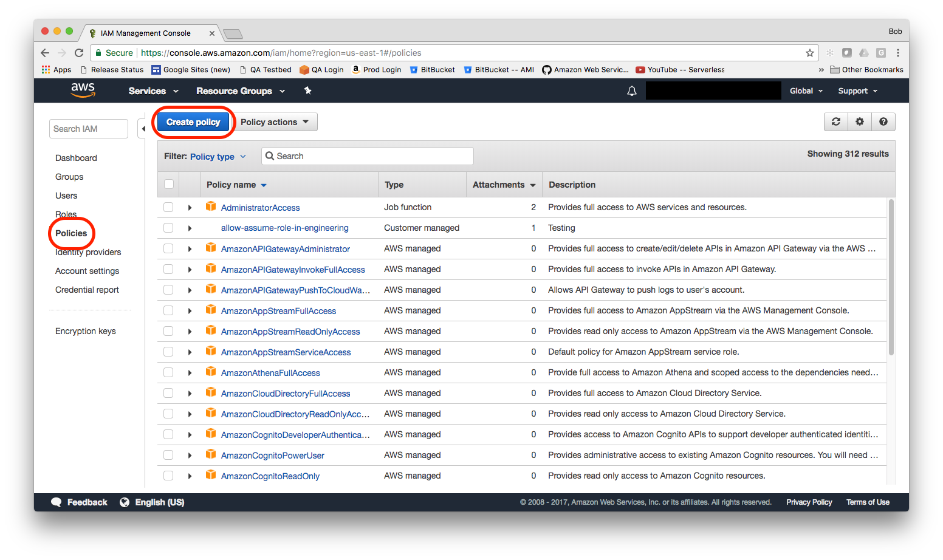Open the Google Sites (new) bookmark
This screenshot has width=943, height=560.
[x=191, y=70]
